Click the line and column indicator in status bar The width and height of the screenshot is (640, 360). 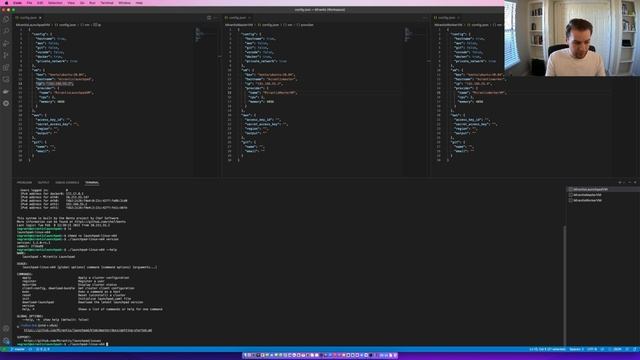(547, 349)
